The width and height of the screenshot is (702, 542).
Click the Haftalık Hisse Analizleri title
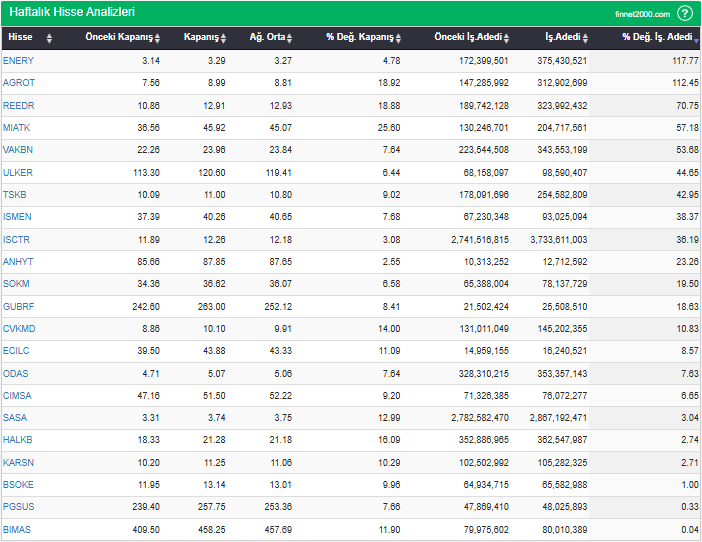72,12
